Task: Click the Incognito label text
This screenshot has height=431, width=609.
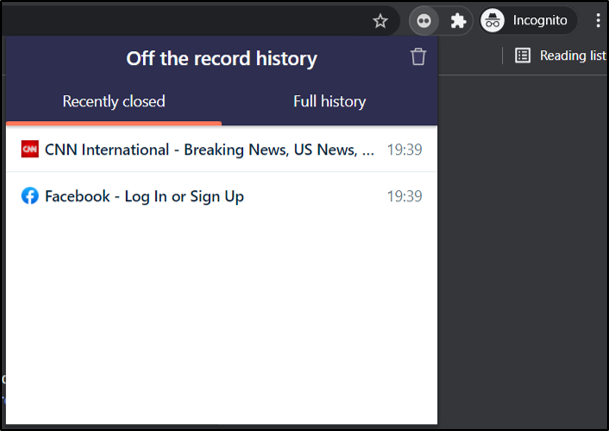Action: pyautogui.click(x=540, y=20)
